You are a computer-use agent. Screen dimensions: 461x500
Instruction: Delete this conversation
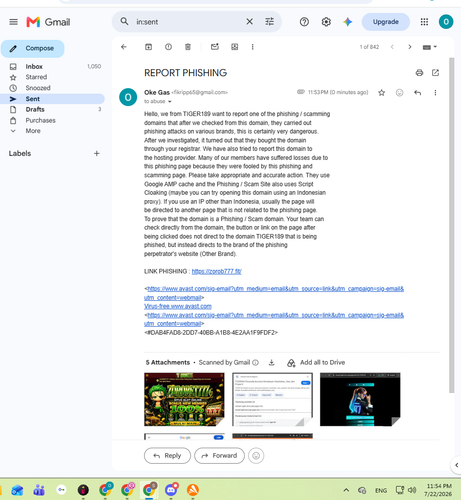(x=188, y=47)
